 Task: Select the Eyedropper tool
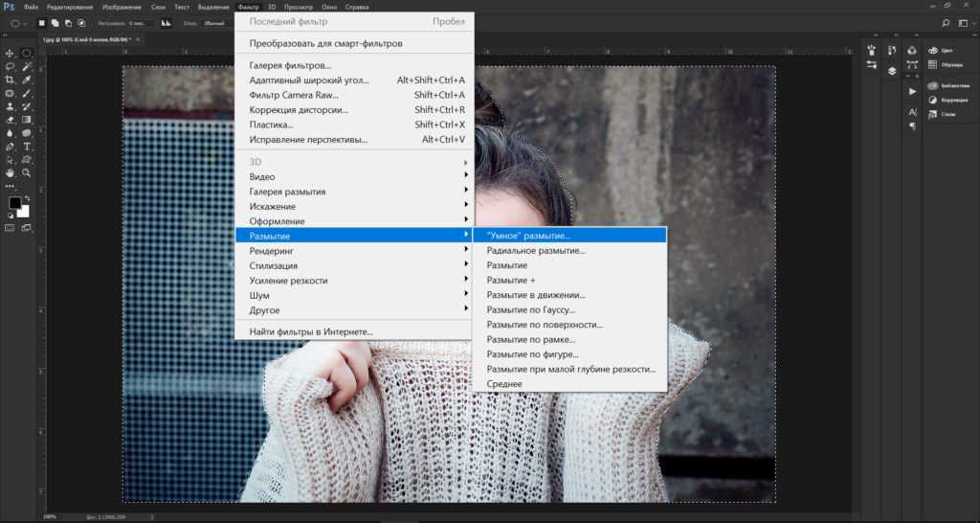pyautogui.click(x=26, y=80)
